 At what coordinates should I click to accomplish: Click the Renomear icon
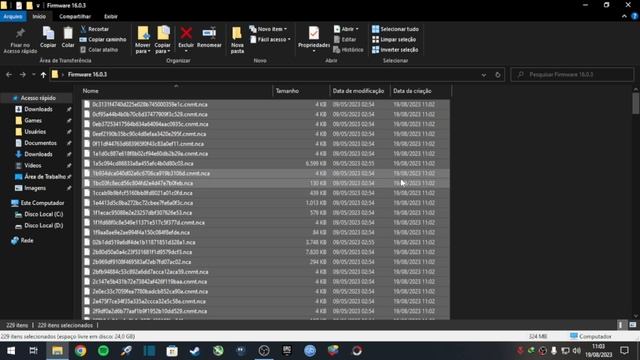(209, 33)
